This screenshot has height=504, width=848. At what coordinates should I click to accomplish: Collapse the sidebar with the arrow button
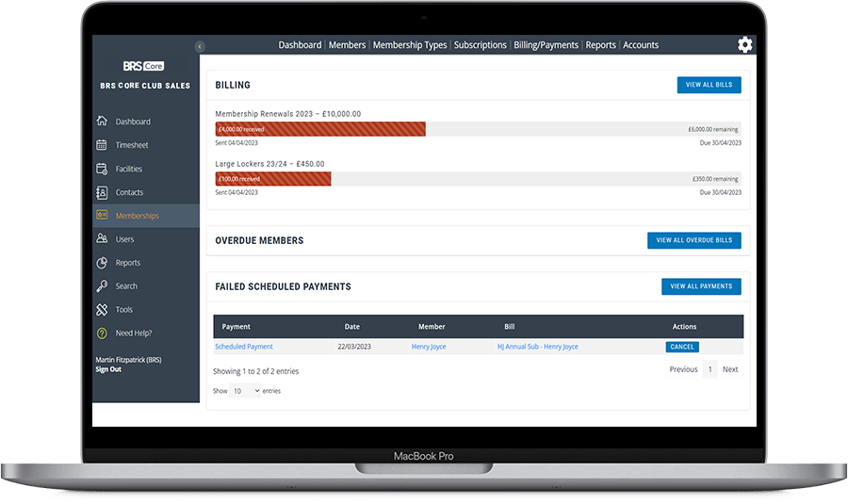200,46
